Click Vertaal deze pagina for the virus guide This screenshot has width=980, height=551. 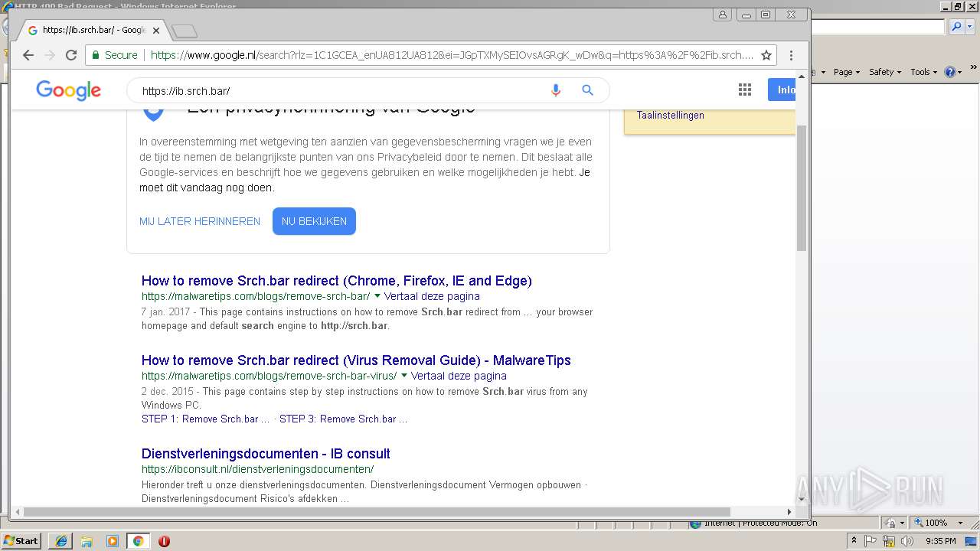[x=459, y=376]
